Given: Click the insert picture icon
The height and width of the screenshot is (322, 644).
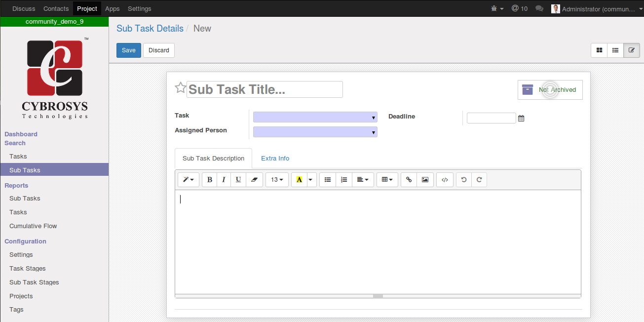Looking at the screenshot, I should tap(425, 180).
